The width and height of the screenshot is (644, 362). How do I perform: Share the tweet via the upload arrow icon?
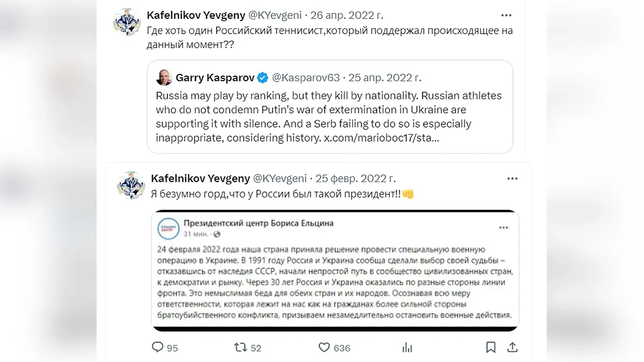pyautogui.click(x=512, y=348)
